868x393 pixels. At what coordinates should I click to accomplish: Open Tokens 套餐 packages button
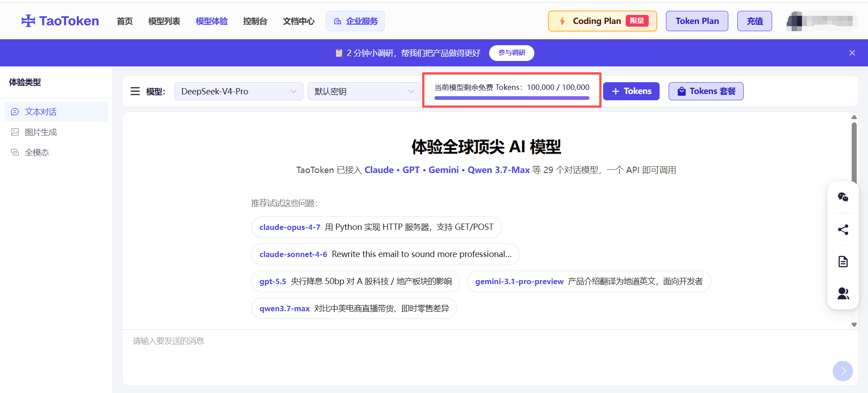coord(706,91)
